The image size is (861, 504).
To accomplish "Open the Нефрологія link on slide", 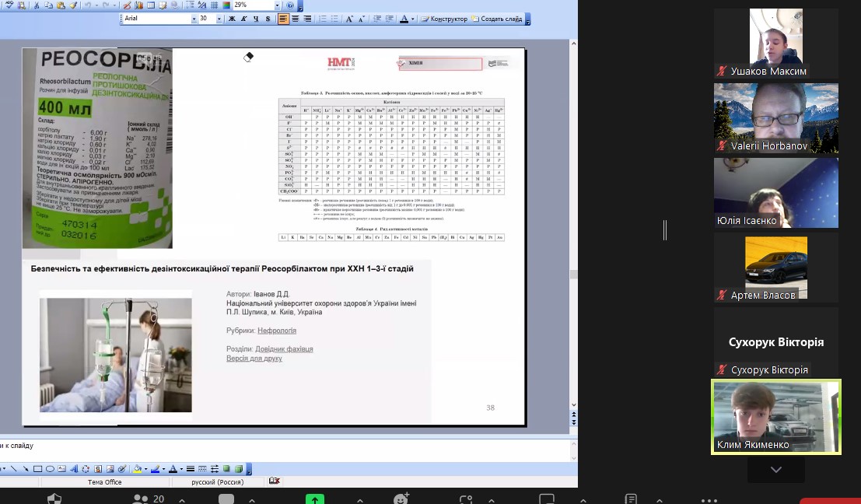I will (x=277, y=331).
